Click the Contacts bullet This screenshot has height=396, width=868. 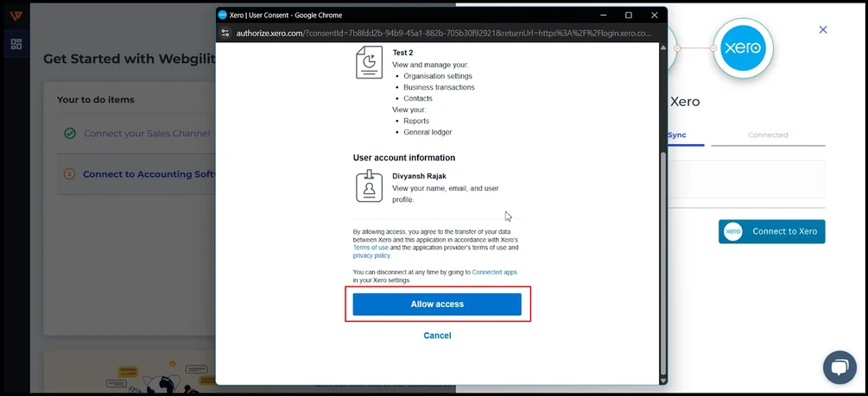click(x=418, y=98)
